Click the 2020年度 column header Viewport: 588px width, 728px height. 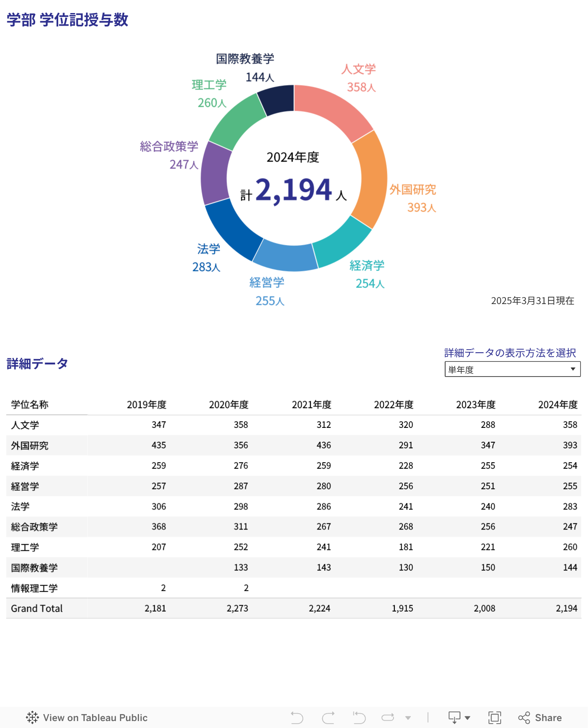229,405
